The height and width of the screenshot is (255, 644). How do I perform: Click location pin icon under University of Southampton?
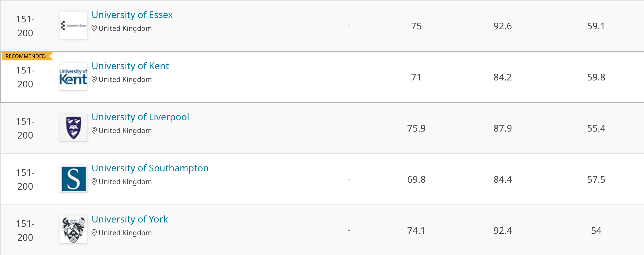[x=94, y=182]
